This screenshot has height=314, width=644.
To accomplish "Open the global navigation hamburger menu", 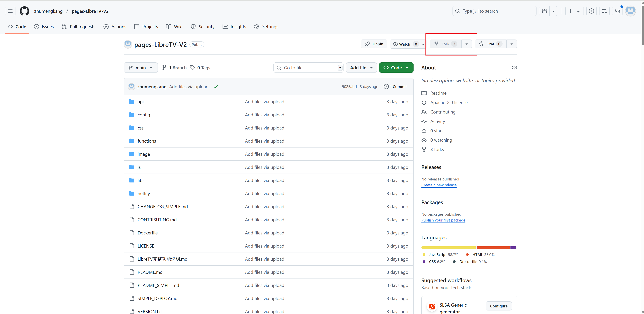I will click(10, 11).
